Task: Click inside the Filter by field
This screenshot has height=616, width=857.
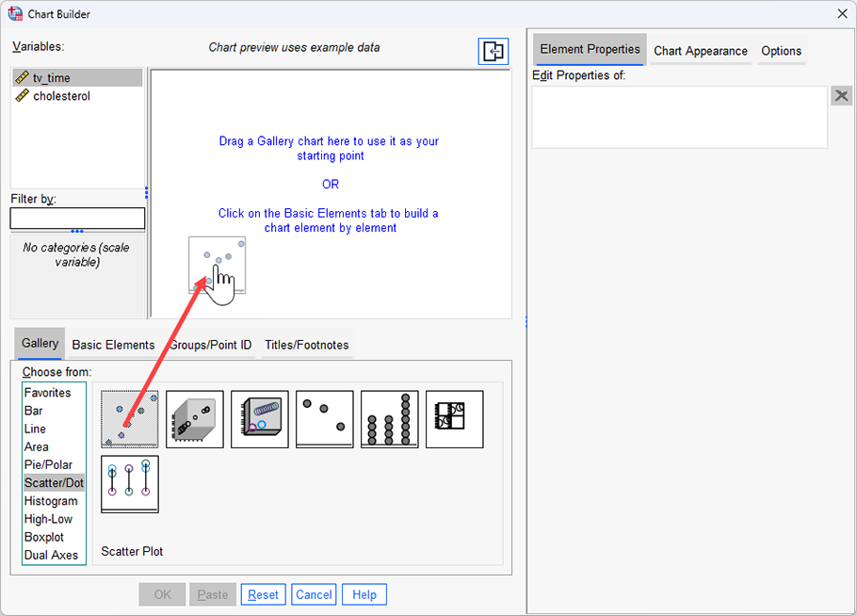Action: tap(77, 218)
